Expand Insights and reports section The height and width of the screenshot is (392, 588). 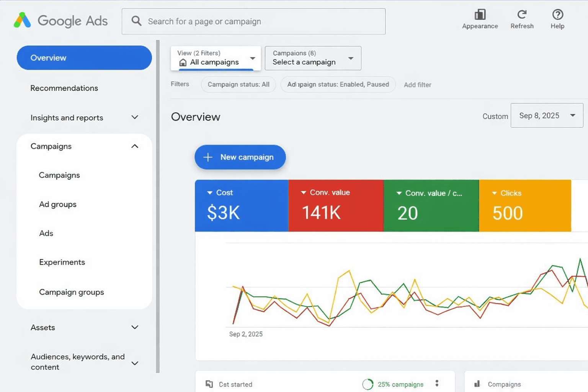(134, 117)
